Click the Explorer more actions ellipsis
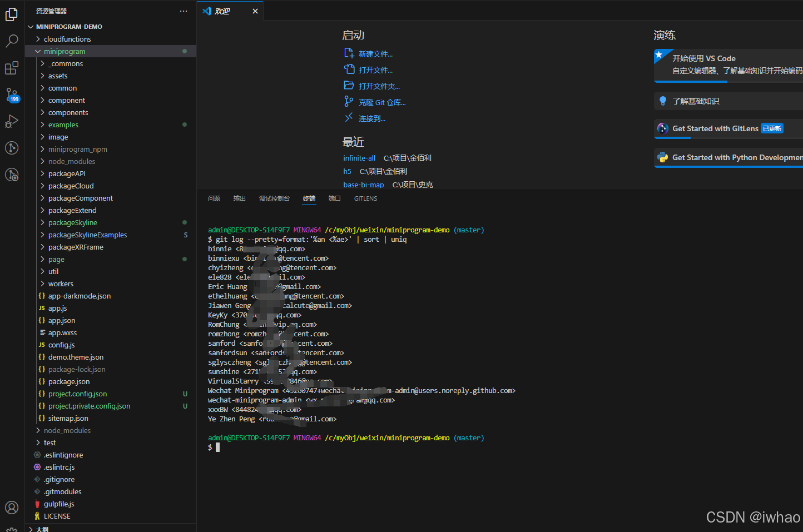This screenshot has width=803, height=532. [184, 11]
